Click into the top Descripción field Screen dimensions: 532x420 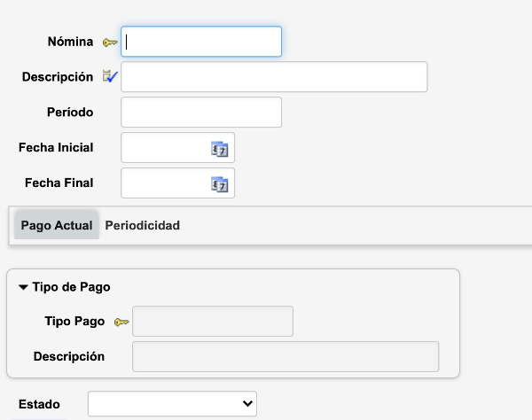274,77
